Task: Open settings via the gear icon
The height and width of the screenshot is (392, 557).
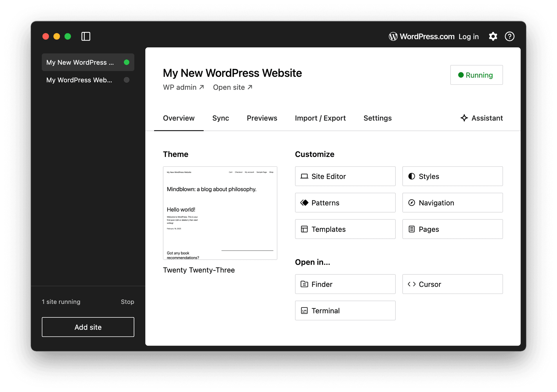Action: 493,37
